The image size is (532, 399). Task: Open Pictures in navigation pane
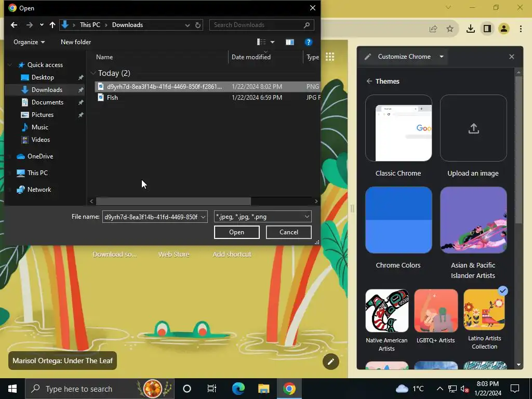tap(43, 115)
